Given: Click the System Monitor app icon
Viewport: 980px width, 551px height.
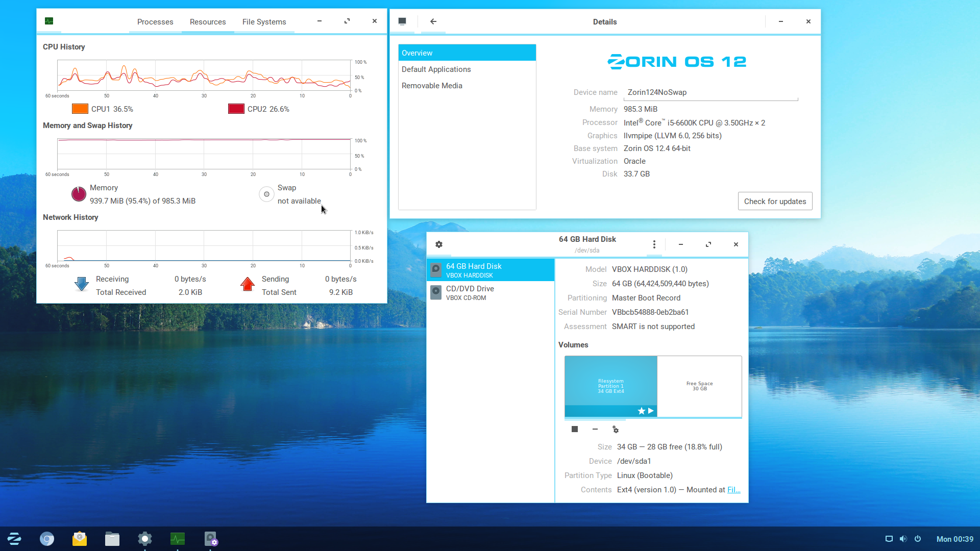Looking at the screenshot, I should pyautogui.click(x=49, y=21).
